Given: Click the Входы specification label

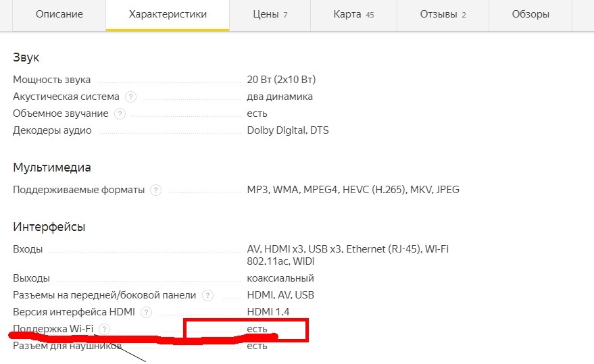Looking at the screenshot, I should tap(28, 249).
